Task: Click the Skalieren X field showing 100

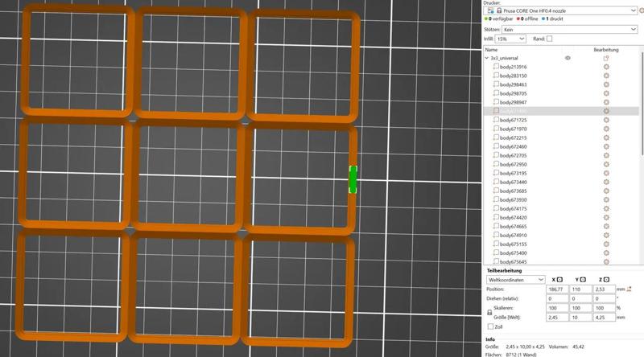Action: 557,308
